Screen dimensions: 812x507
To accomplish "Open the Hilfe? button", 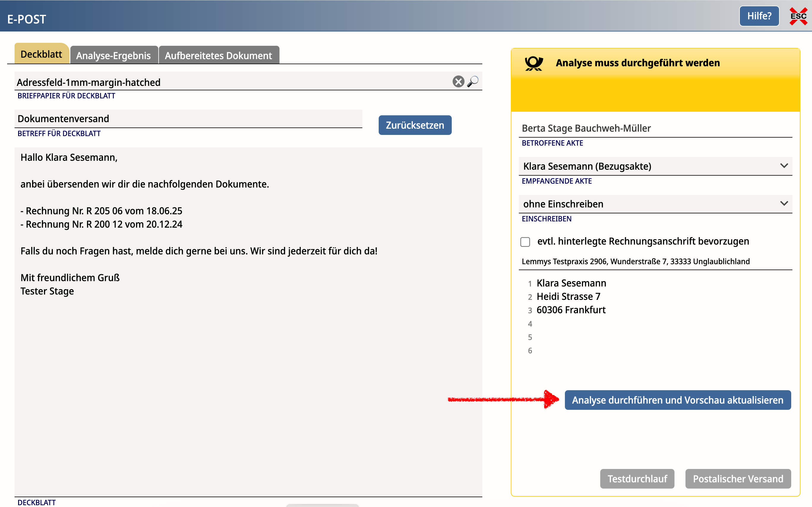I will [x=759, y=16].
